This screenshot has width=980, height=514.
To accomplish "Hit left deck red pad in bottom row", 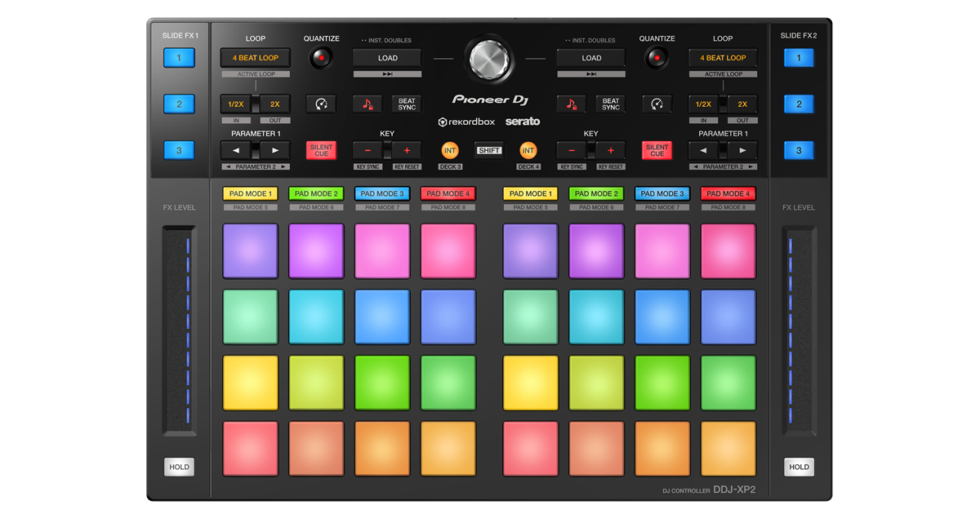I will (x=250, y=449).
